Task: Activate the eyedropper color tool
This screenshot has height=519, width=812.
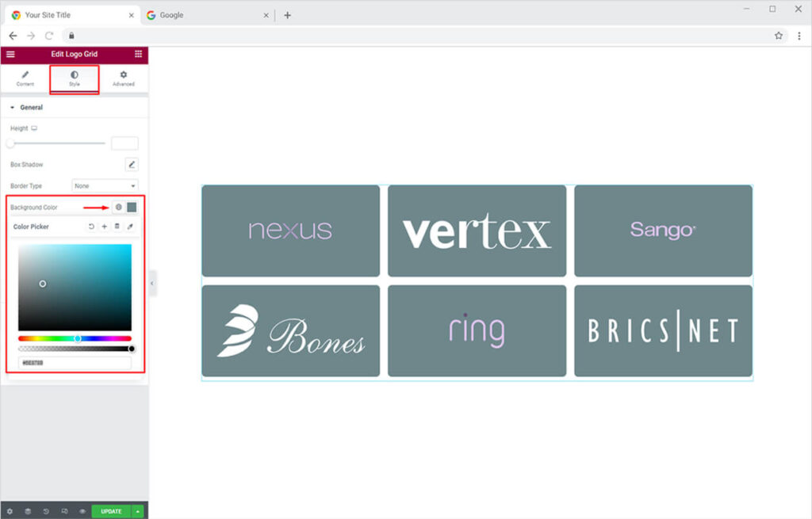Action: point(130,227)
